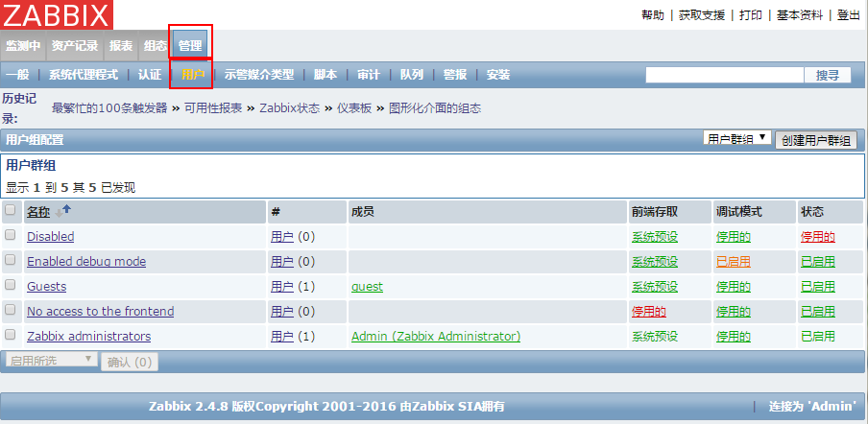
Task: Sort table by 名称 column header
Action: coord(38,212)
